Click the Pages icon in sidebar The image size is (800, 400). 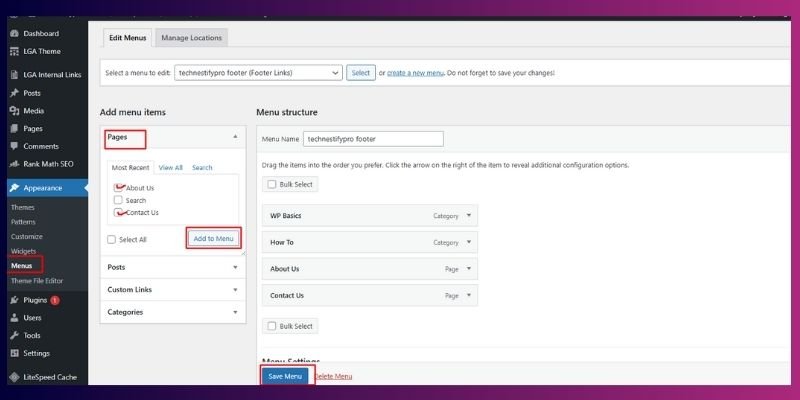[14, 129]
